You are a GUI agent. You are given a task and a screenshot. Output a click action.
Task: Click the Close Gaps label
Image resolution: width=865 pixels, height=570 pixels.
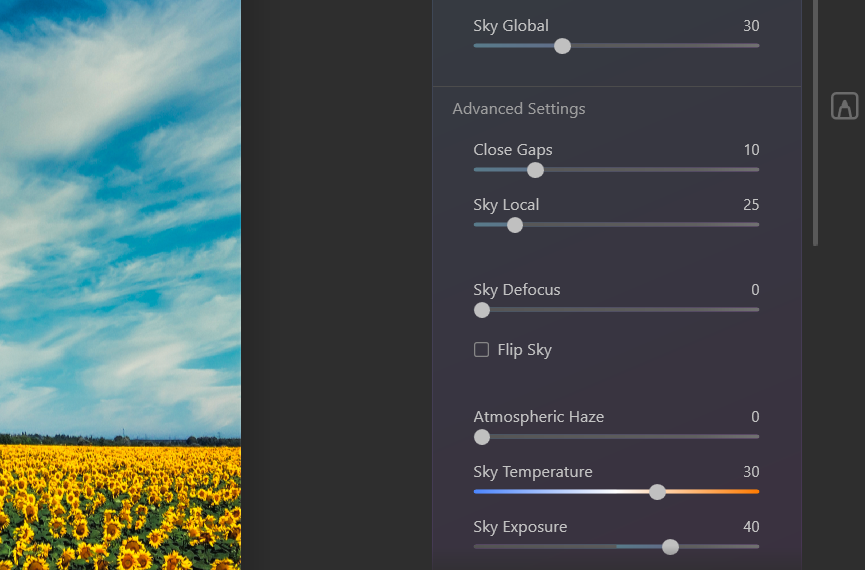tap(512, 150)
